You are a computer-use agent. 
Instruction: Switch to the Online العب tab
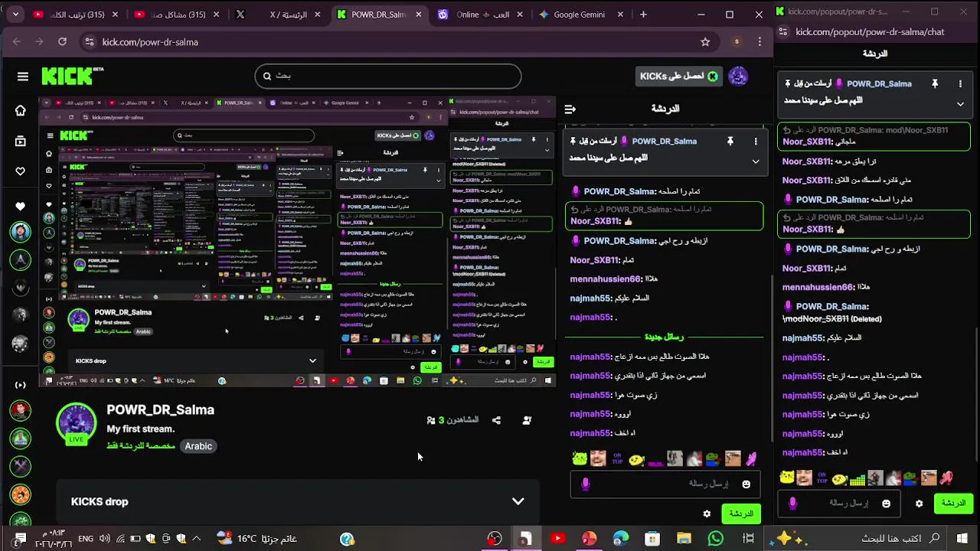(x=482, y=15)
